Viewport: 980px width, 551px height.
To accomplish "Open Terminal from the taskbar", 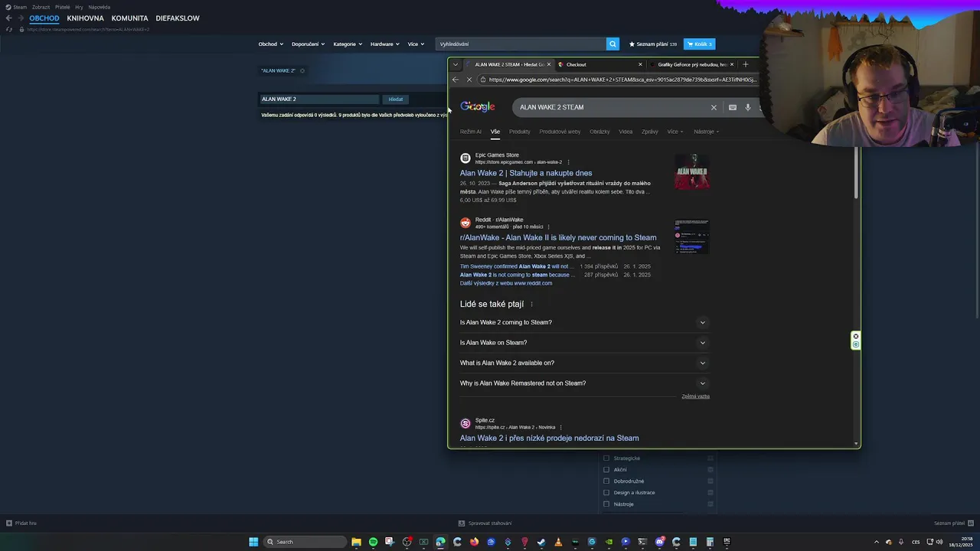I will pyautogui.click(x=642, y=542).
